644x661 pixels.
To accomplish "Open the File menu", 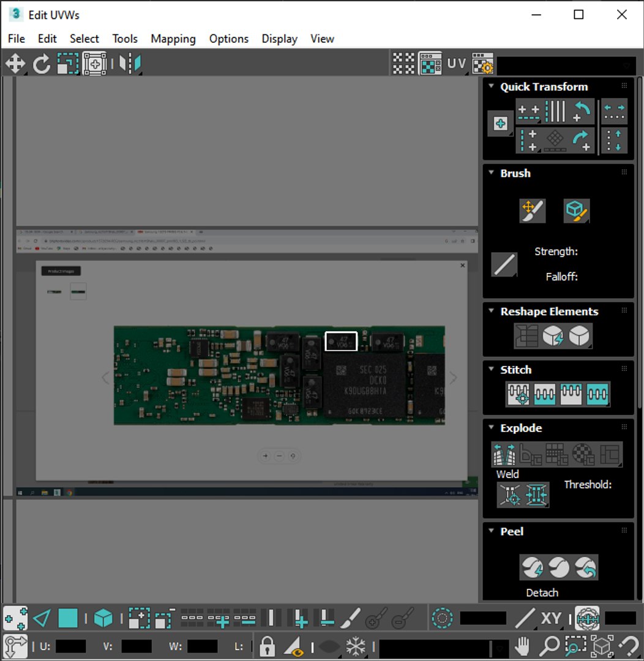I will click(17, 39).
